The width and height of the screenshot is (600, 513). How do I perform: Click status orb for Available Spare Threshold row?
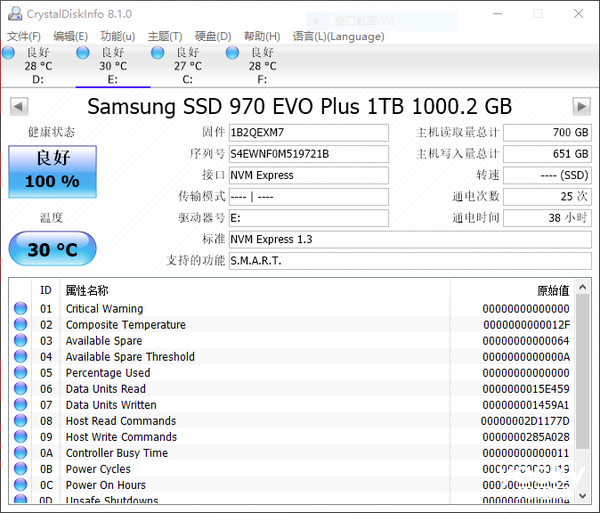(21, 357)
